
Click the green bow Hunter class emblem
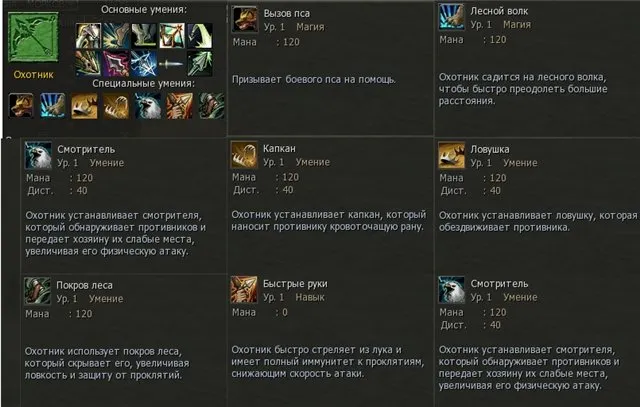click(33, 37)
